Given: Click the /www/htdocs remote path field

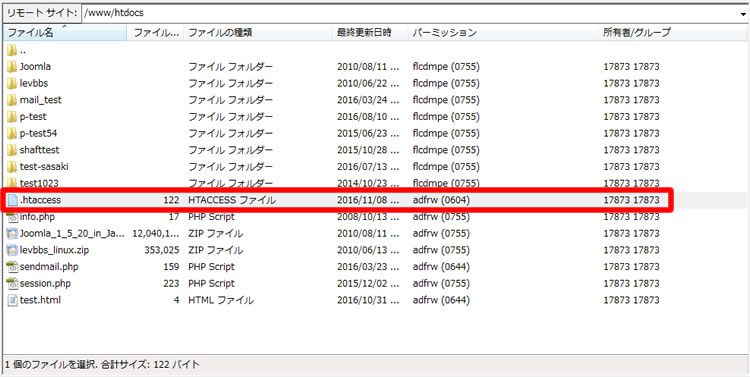Looking at the screenshot, I should pyautogui.click(x=410, y=13).
